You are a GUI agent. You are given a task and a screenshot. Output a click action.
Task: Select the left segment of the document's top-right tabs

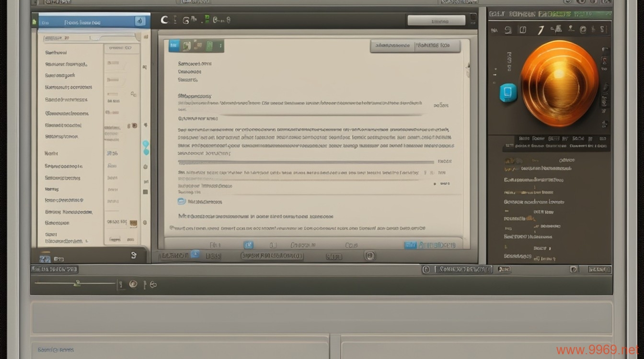tap(393, 46)
